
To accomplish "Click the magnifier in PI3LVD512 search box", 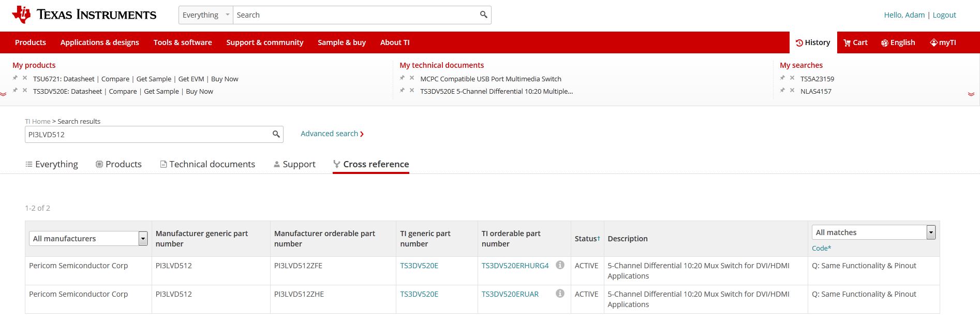I will tap(276, 135).
